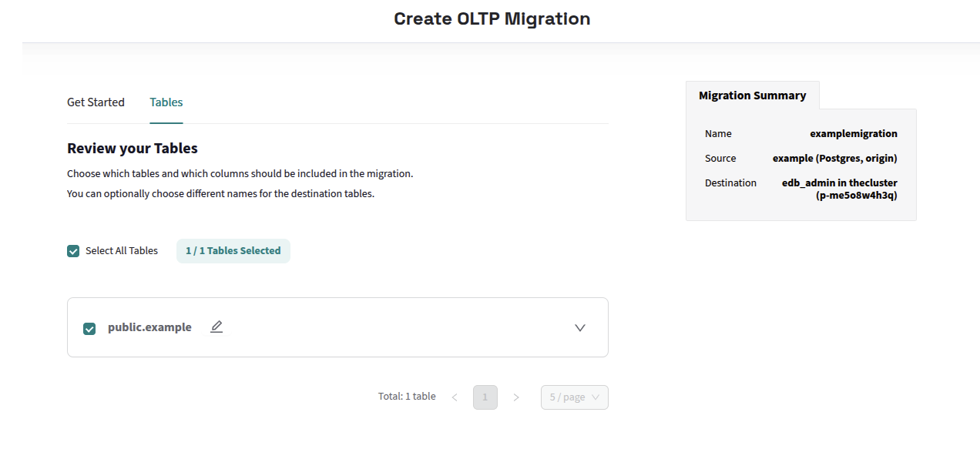
Task: Select page 1 in the pagination control
Action: (485, 397)
